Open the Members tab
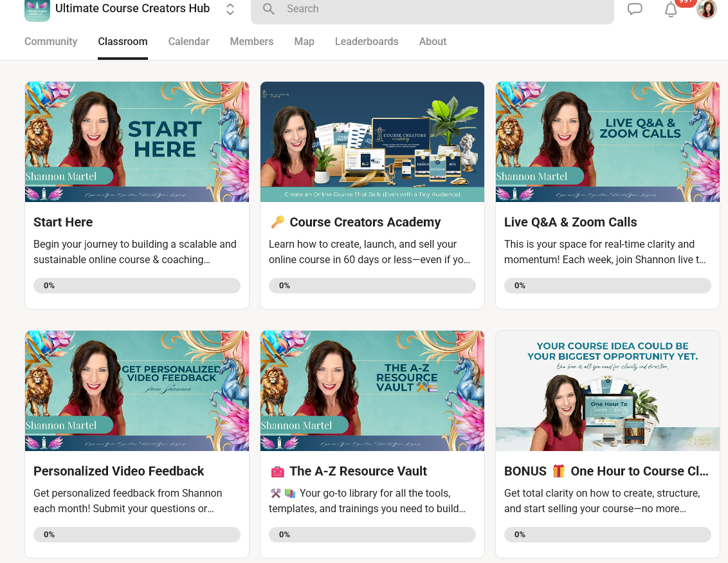Screen dimensions: 728x563 pos(251,41)
